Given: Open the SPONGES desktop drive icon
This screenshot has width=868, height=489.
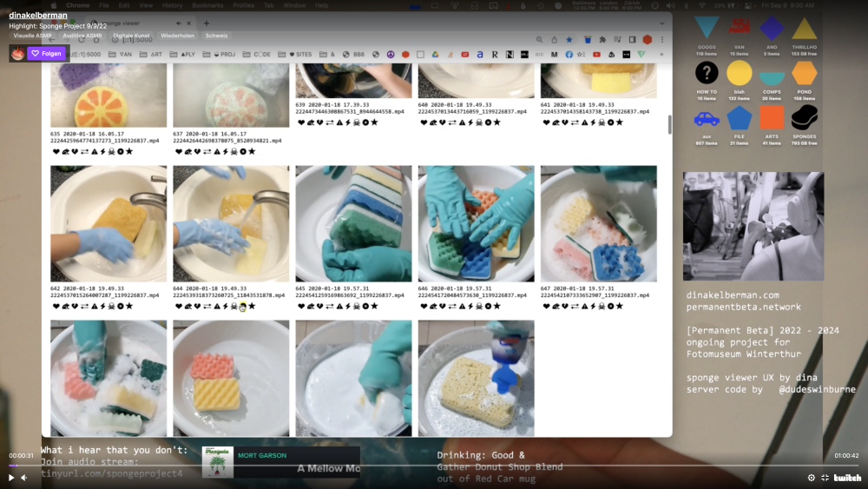Looking at the screenshot, I should [x=804, y=119].
